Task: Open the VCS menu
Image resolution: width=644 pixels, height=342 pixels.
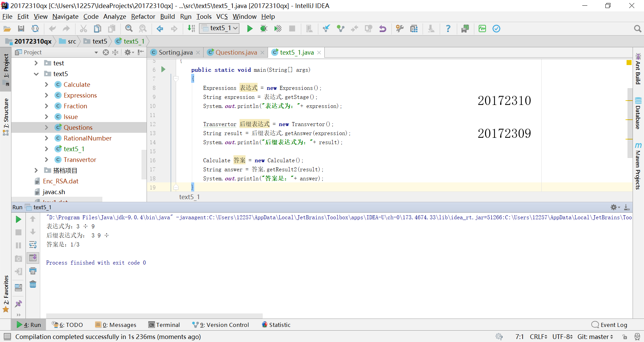Action: pos(222,16)
